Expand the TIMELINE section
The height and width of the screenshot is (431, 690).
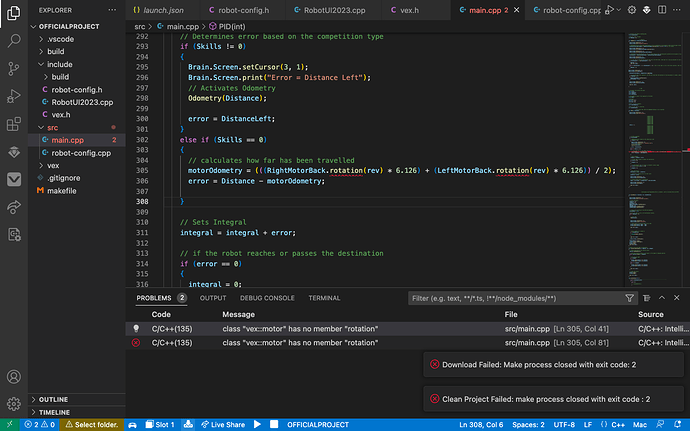77,412
